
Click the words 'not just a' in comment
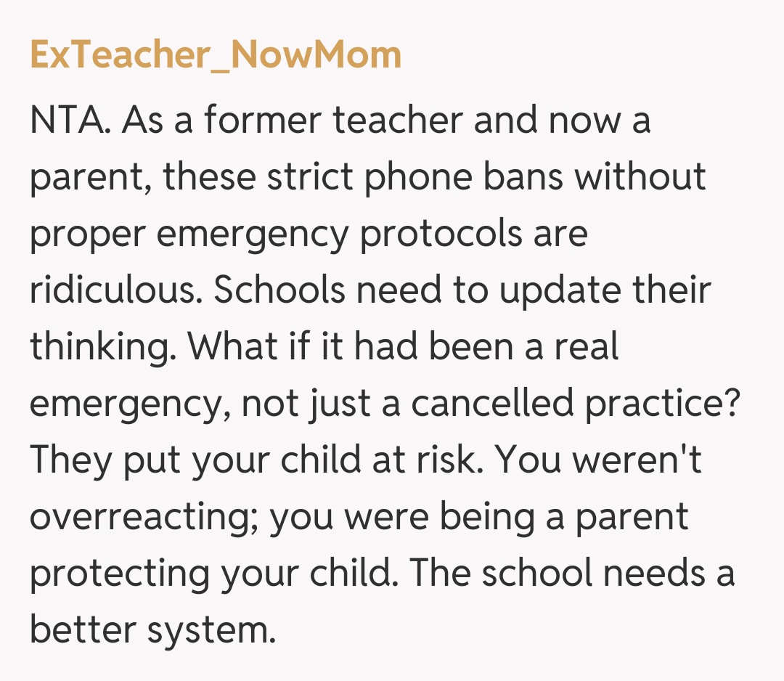tap(320, 402)
